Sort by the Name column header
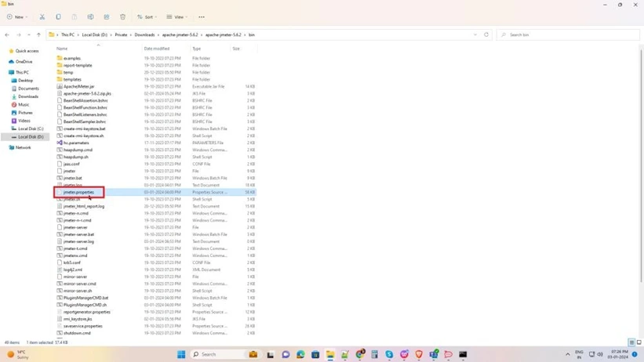 coord(62,49)
